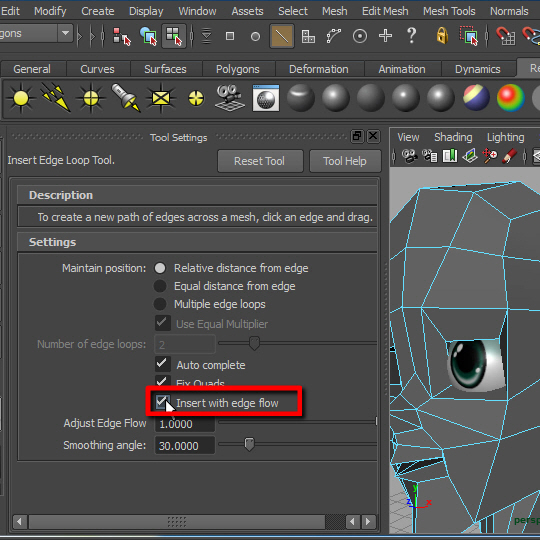Click the Adjust Edge Flow value field
This screenshot has width=540, height=540.
(185, 424)
